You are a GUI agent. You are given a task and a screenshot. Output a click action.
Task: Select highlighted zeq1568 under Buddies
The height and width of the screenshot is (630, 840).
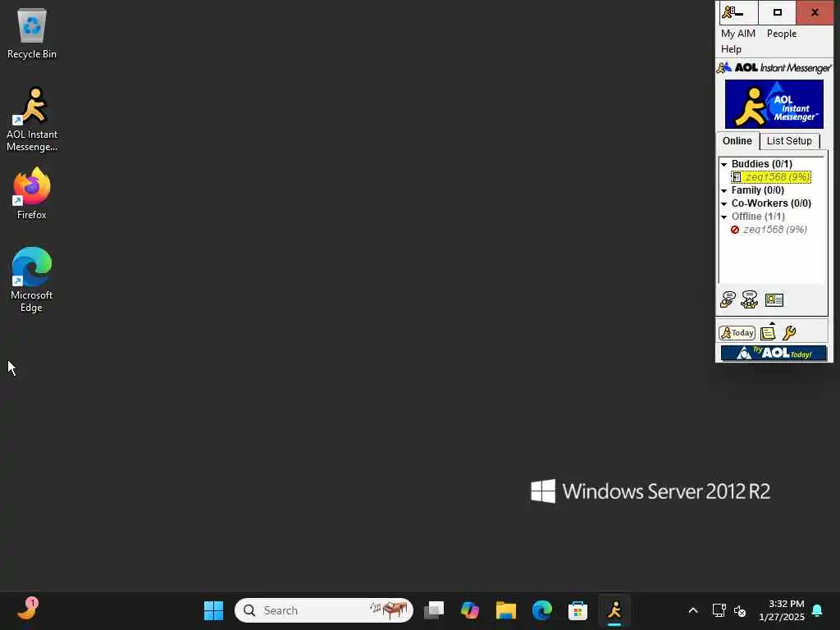point(771,177)
